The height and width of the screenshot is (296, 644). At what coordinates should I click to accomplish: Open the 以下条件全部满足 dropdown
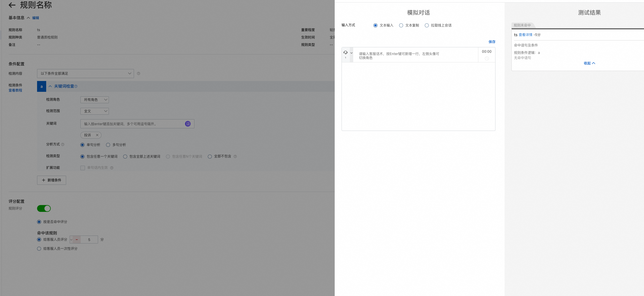[x=85, y=73]
